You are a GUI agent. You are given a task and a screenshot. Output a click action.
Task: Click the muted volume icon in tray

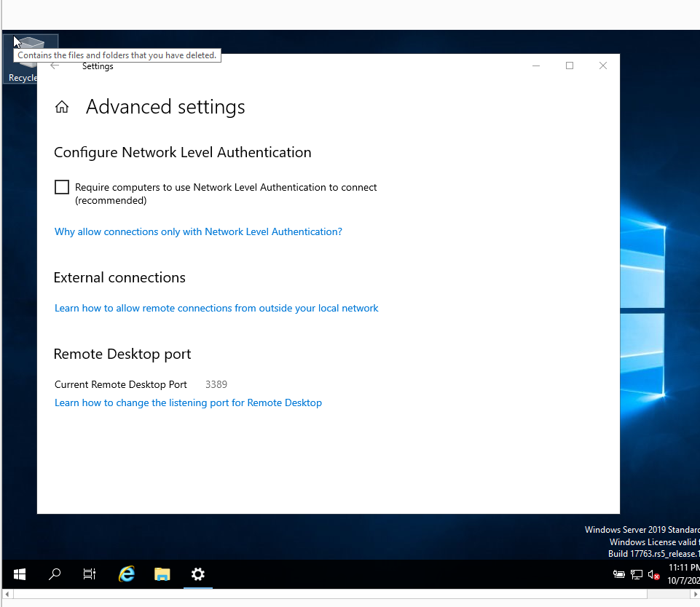click(x=653, y=575)
